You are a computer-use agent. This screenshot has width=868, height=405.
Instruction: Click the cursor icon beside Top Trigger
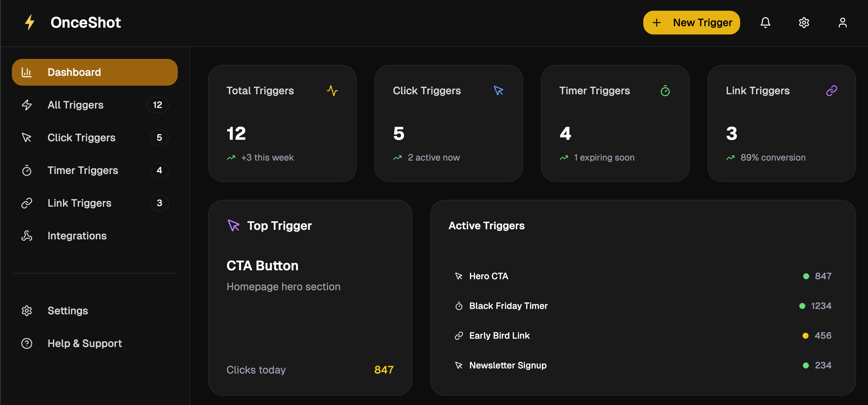[234, 225]
